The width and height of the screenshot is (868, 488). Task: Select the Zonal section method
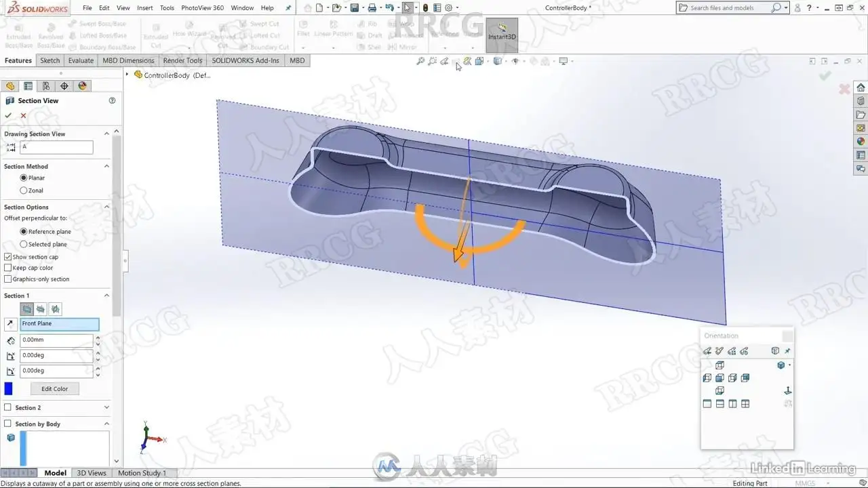click(24, 190)
